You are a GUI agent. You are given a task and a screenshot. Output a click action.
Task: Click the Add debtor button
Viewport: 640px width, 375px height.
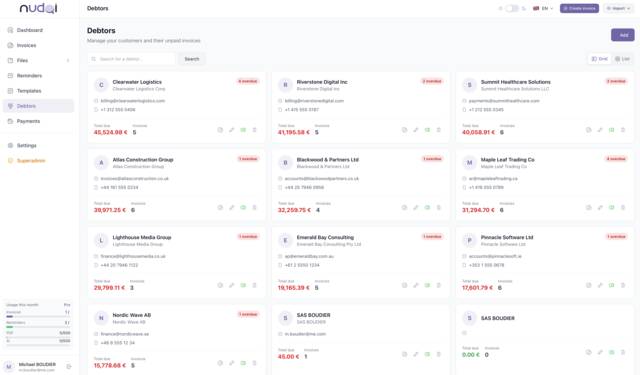(622, 35)
